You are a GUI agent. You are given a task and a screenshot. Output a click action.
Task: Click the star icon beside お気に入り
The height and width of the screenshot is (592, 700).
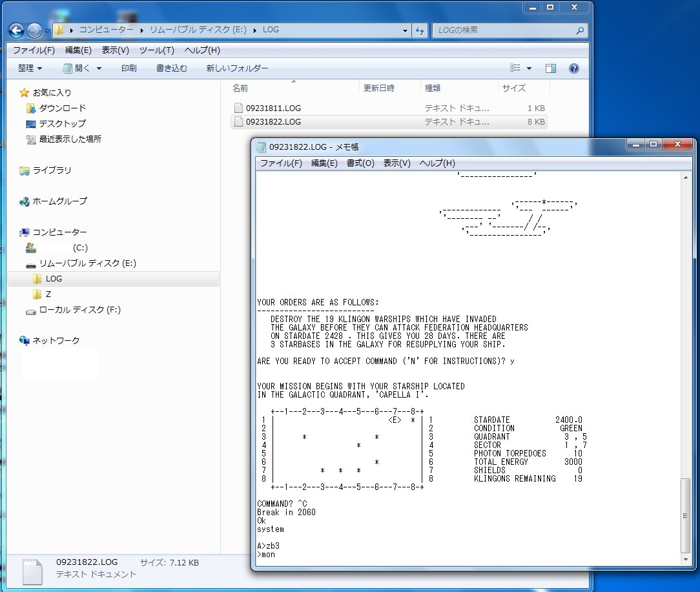click(x=24, y=92)
